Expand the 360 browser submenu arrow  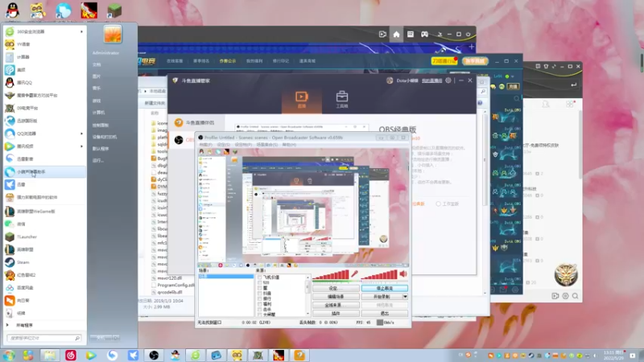pyautogui.click(x=81, y=31)
